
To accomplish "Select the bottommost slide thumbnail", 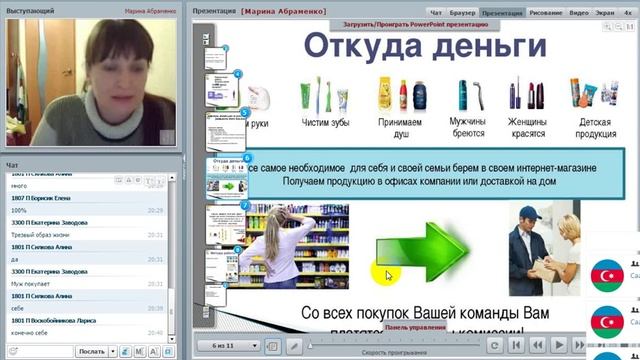I will (215, 296).
